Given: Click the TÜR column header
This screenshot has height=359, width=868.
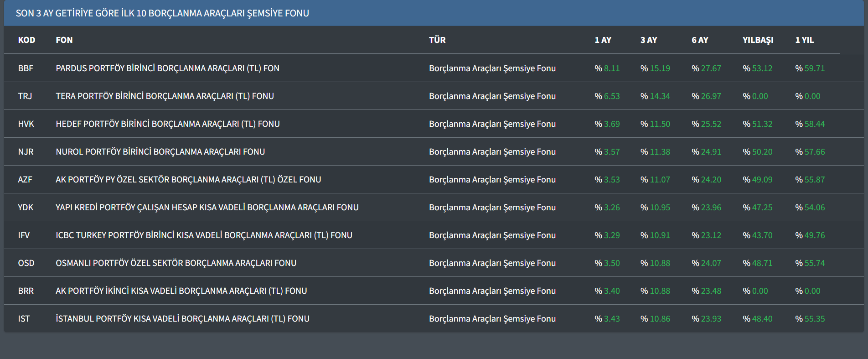Looking at the screenshot, I should 437,40.
